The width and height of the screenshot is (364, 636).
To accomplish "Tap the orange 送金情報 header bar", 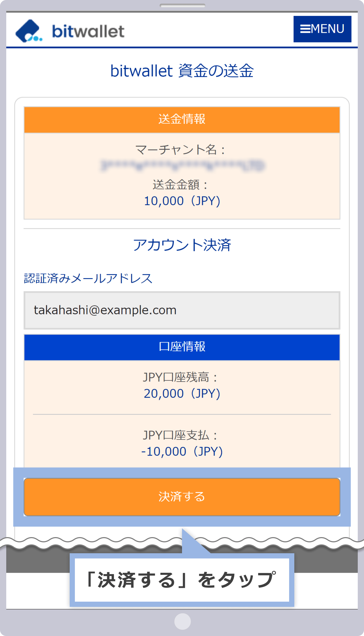I will 182,119.
